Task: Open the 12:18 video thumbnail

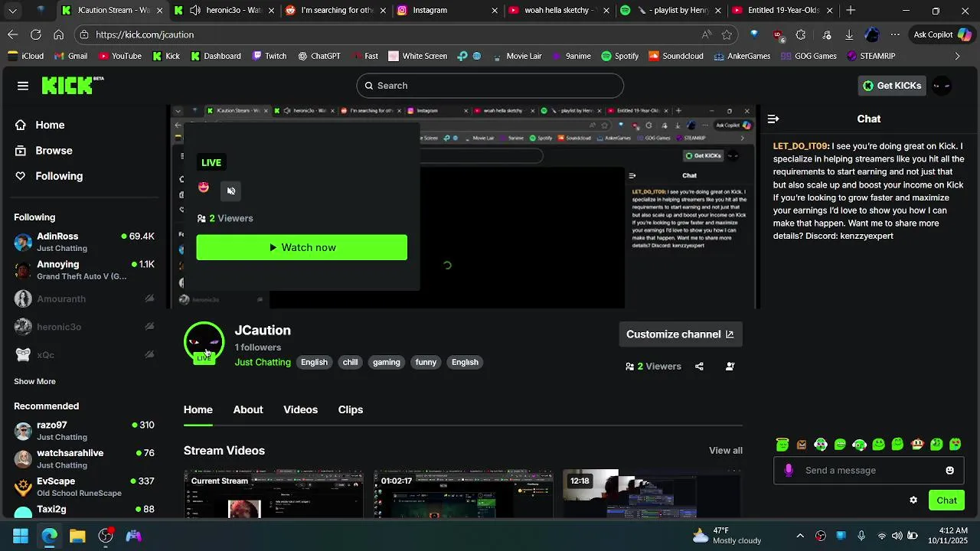Action: click(652, 494)
